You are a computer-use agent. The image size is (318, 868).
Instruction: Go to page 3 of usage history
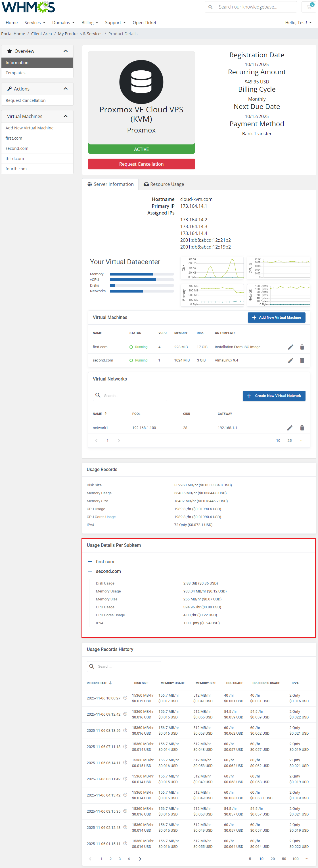pyautogui.click(x=120, y=859)
